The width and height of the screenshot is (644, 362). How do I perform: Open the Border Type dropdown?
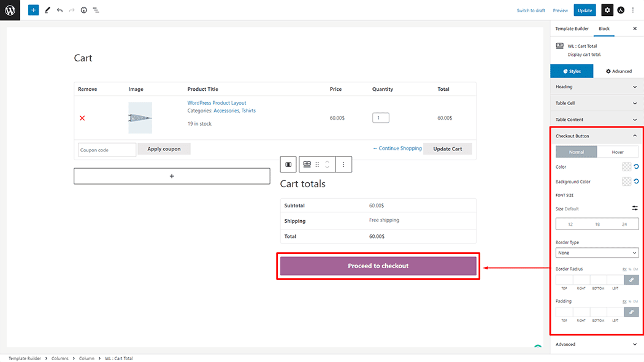pyautogui.click(x=597, y=253)
